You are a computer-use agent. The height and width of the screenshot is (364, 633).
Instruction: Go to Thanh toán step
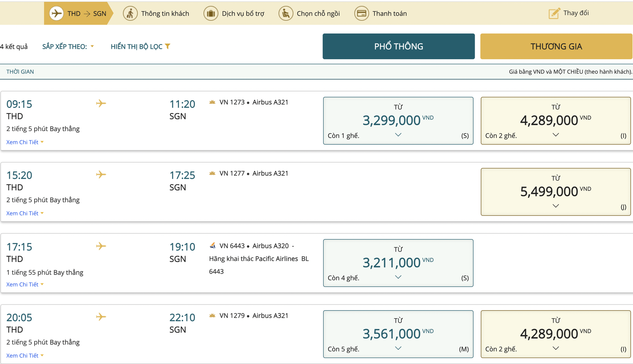click(380, 14)
